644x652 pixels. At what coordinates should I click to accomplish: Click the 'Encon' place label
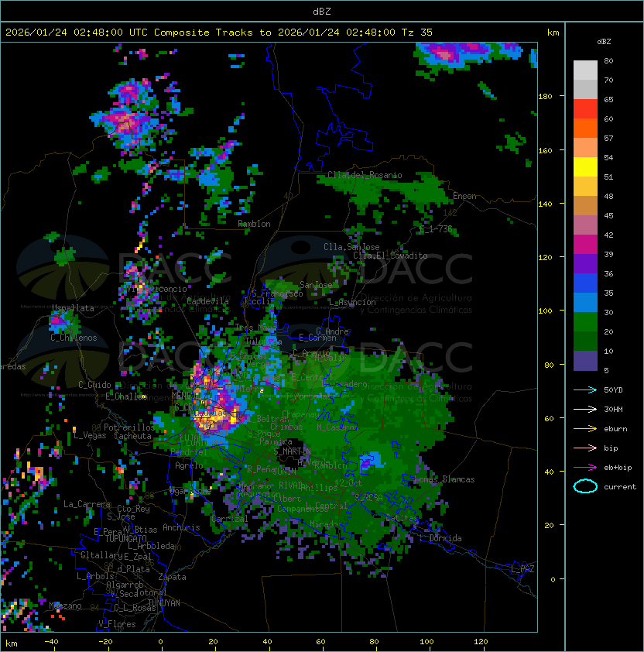[x=464, y=196]
